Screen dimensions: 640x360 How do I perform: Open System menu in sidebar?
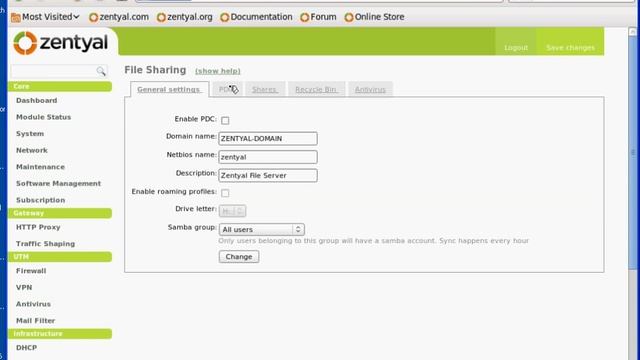(30, 134)
